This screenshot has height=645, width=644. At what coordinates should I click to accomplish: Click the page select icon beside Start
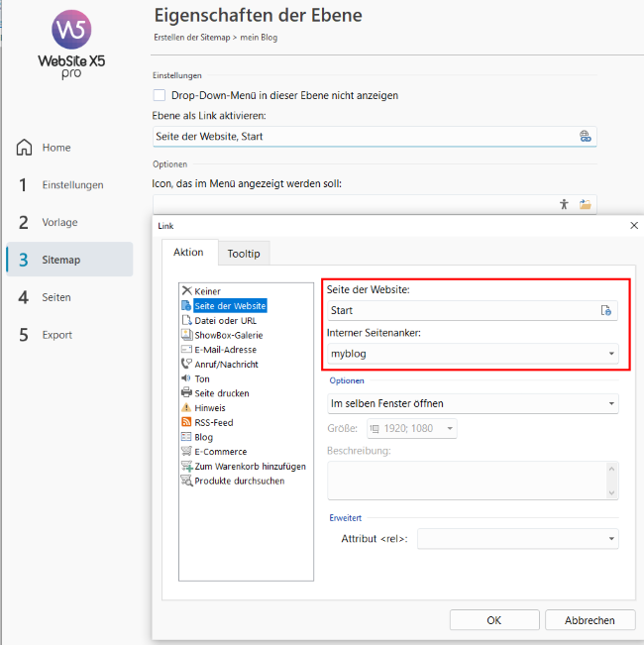pos(605,310)
